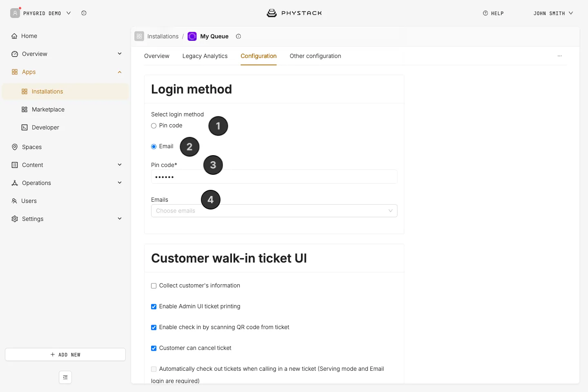Click the Spaces location pin icon
The image size is (588, 392).
15,147
